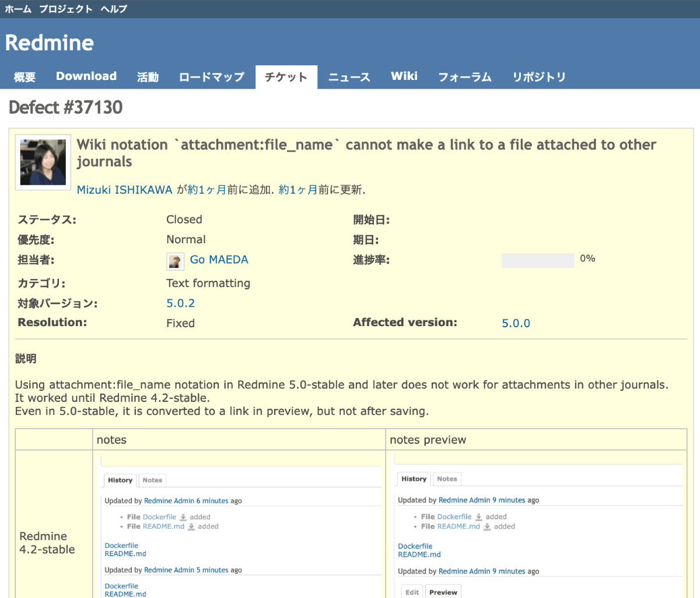This screenshot has width=700, height=598.
Task: Click the Redmine 4.2-stable row label
Action: point(47,543)
